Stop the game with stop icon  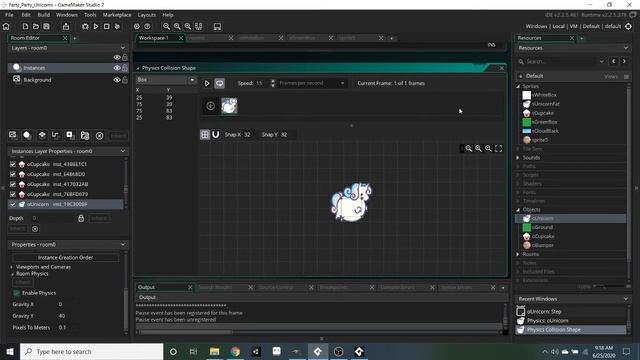point(107,27)
